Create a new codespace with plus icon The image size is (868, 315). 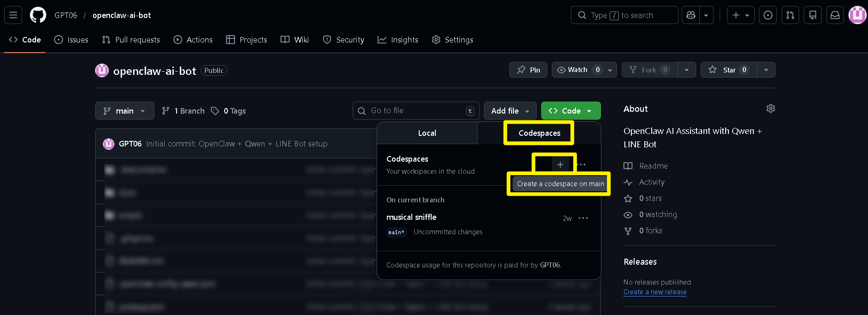coord(560,164)
